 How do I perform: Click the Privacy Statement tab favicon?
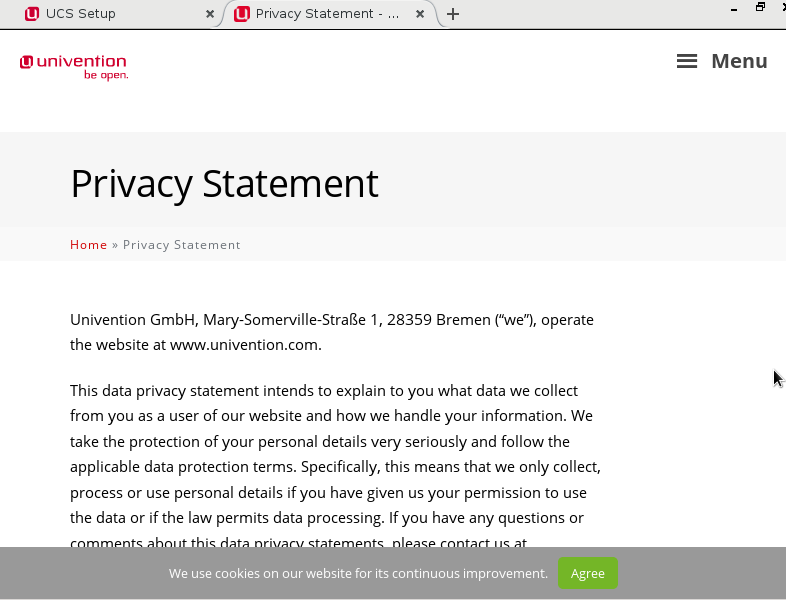[242, 14]
